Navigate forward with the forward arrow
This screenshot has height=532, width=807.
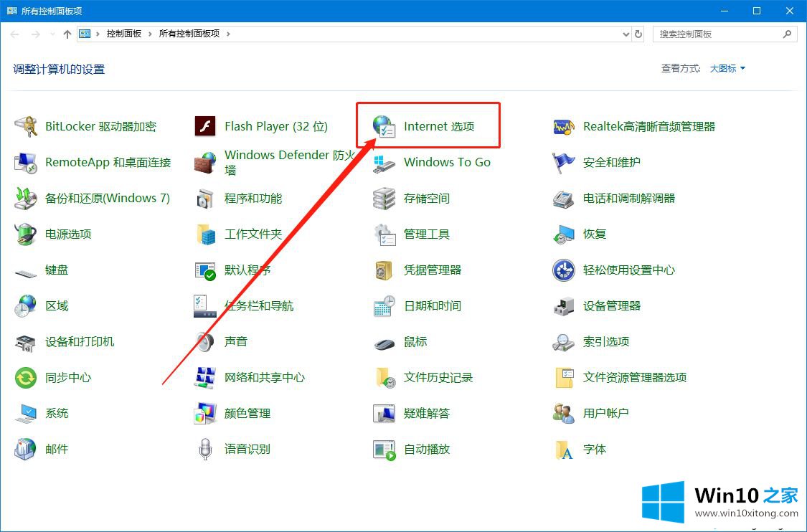click(x=36, y=34)
